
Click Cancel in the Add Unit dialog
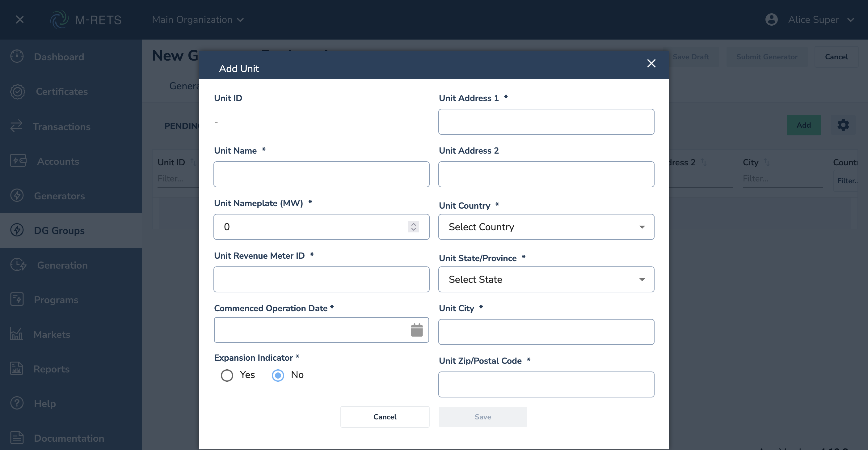[x=385, y=417]
